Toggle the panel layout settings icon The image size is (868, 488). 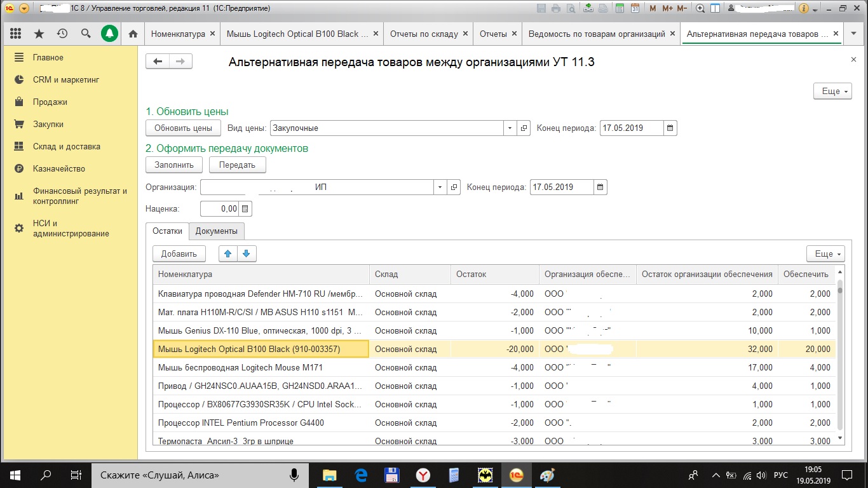(x=715, y=8)
